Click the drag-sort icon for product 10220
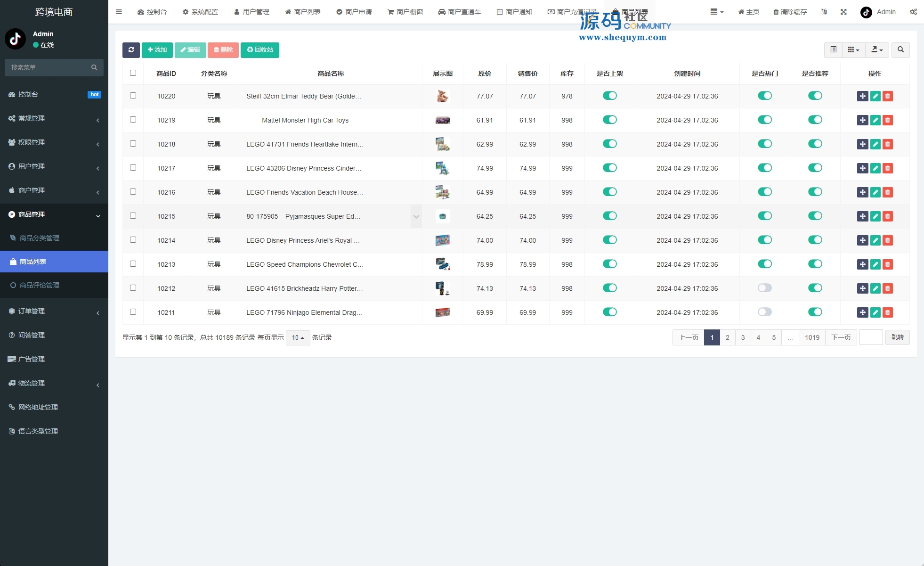 click(862, 96)
